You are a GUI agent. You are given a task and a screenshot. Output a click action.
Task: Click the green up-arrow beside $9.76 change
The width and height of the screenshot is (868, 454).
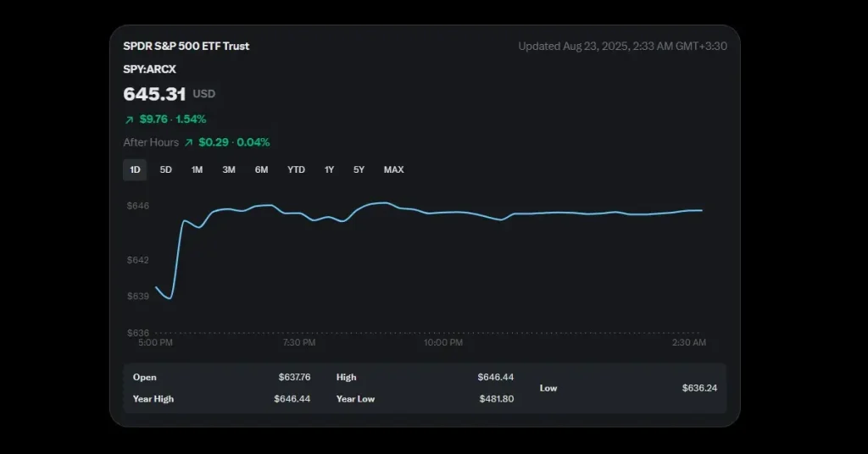pos(129,120)
